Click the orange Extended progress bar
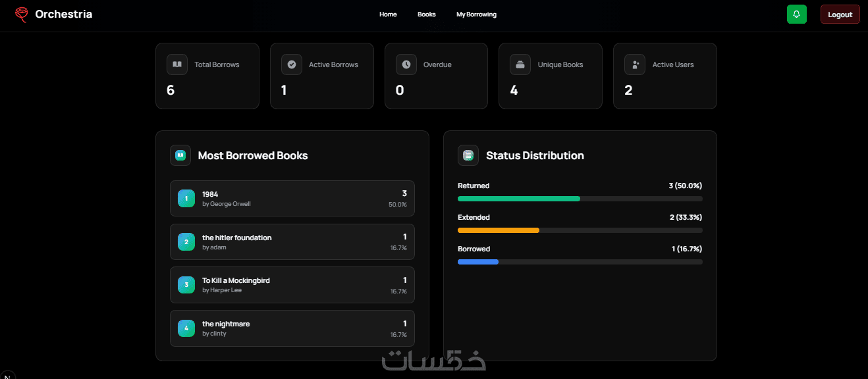Viewport: 868px width, 379px height. [499, 230]
